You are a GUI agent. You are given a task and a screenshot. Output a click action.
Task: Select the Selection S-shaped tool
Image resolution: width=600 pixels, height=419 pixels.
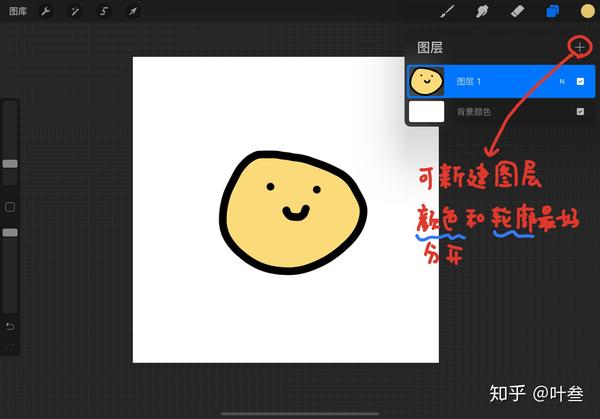104,11
